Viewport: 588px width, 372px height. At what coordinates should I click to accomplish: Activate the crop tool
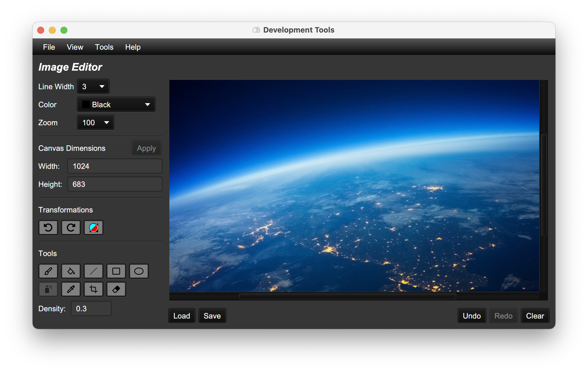(94, 289)
